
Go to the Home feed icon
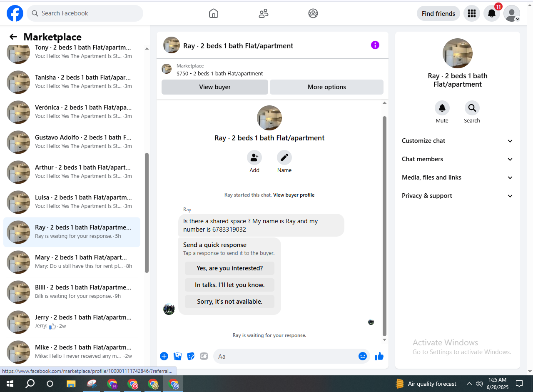point(213,13)
